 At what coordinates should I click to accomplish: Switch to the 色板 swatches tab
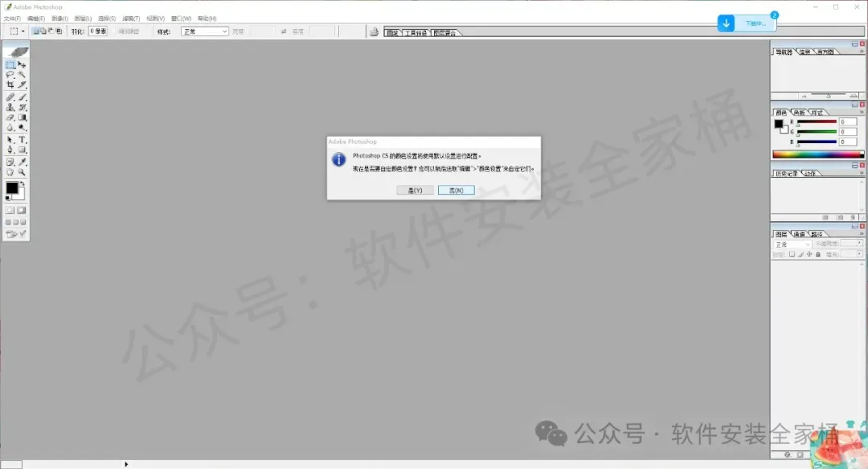pos(799,113)
